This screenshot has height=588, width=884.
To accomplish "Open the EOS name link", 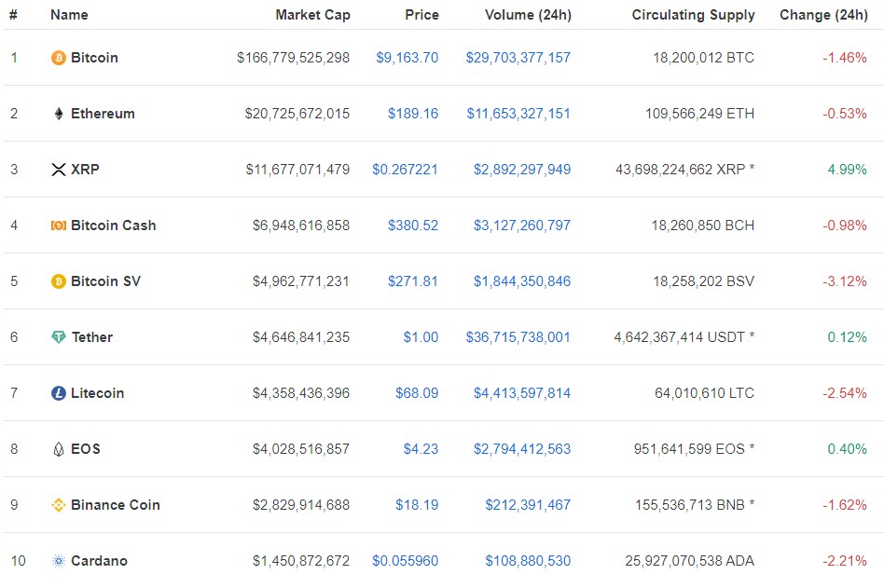I will pyautogui.click(x=85, y=449).
